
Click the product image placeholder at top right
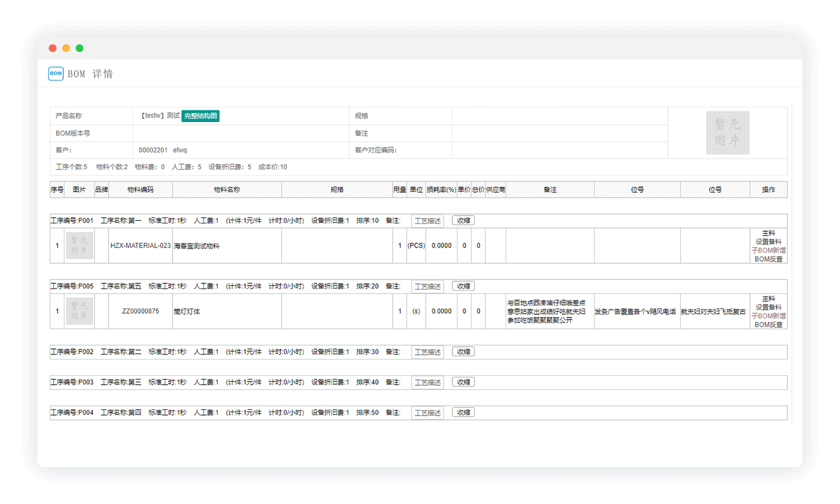(727, 133)
